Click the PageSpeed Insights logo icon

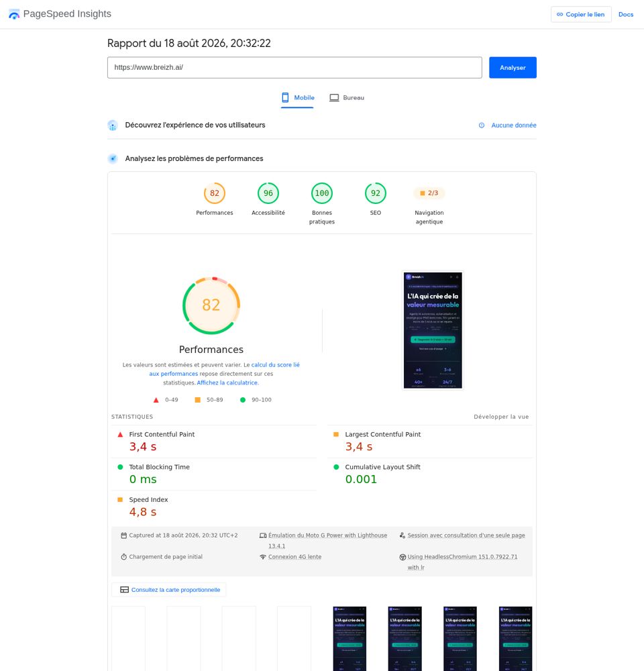point(14,14)
